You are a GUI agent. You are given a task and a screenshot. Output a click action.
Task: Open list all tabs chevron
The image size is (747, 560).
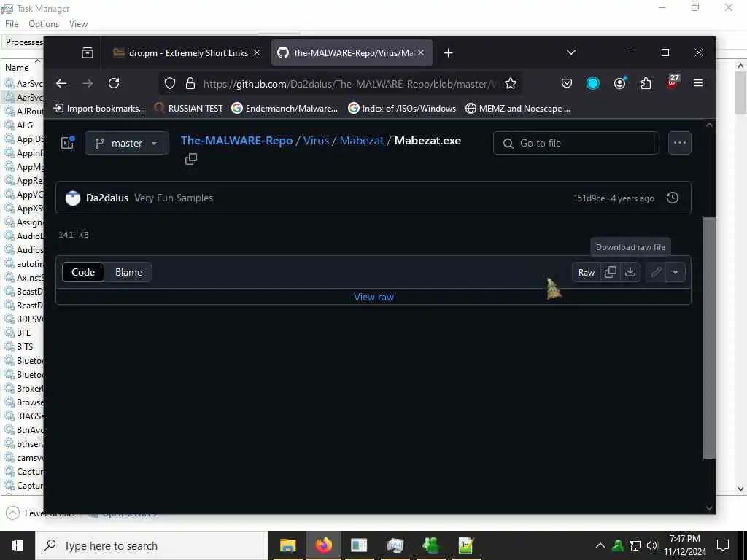point(570,52)
